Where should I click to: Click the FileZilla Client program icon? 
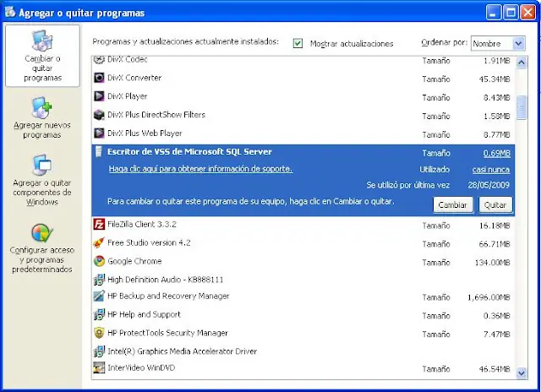[x=99, y=224]
